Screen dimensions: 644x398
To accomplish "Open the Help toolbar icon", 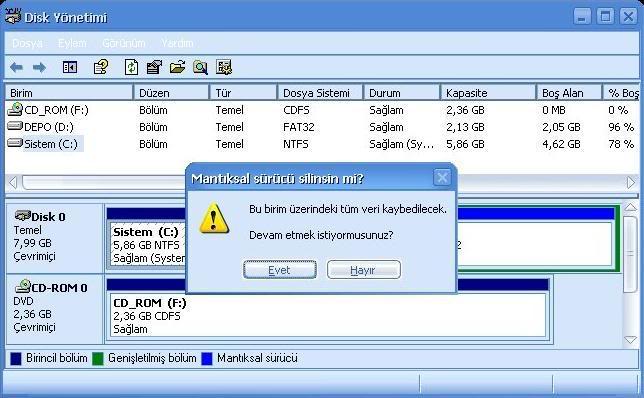I will (x=101, y=67).
